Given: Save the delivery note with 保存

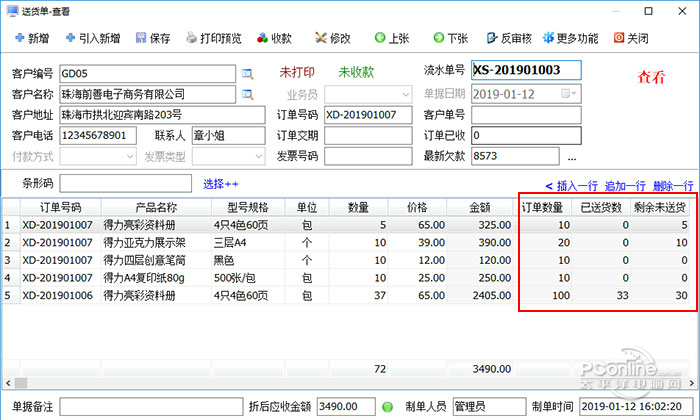Looking at the screenshot, I should 153,38.
